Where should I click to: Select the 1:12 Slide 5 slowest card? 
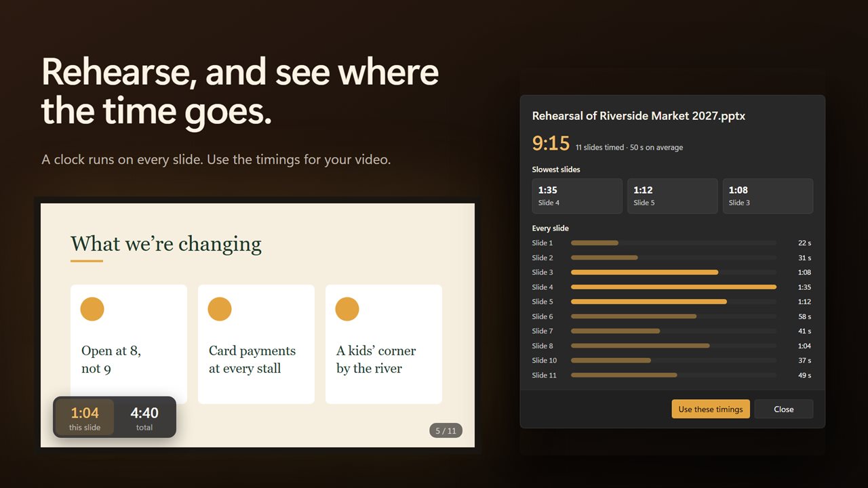click(x=672, y=196)
